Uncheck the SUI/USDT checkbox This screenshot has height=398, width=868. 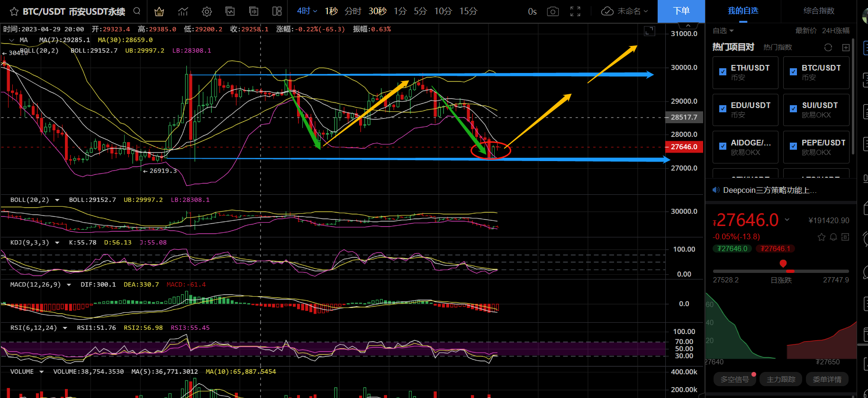click(793, 109)
